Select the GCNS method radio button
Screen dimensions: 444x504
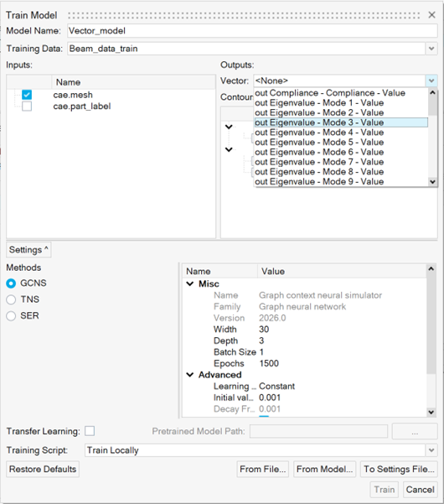click(11, 283)
